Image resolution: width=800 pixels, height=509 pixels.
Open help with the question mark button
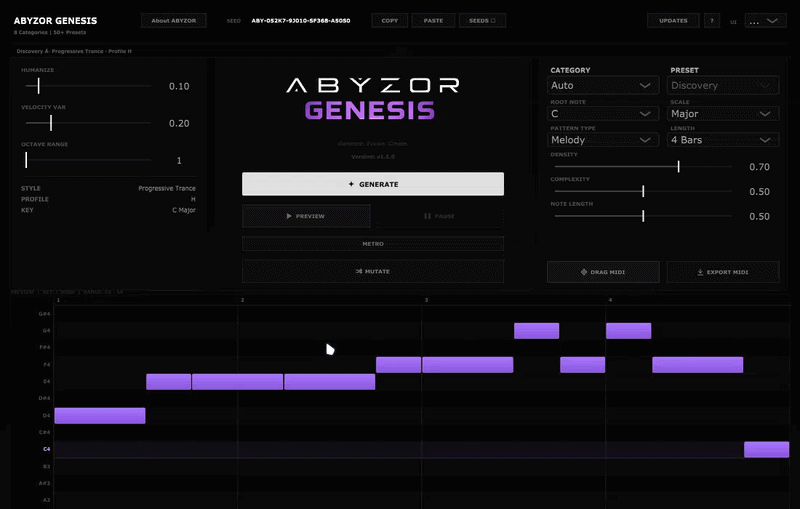point(712,20)
